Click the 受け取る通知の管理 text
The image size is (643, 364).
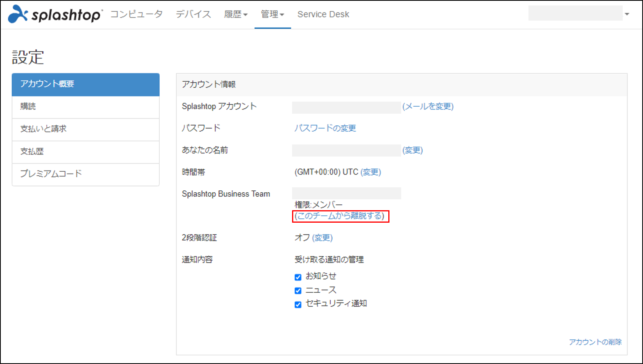pyautogui.click(x=329, y=259)
